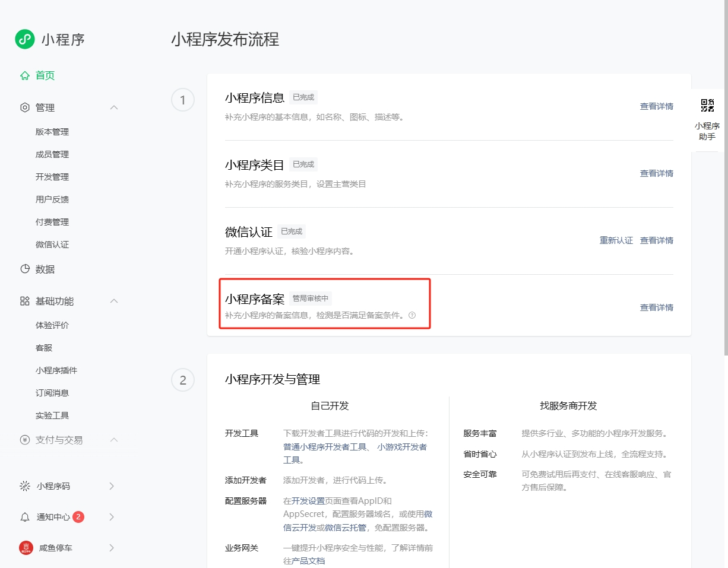Click the 安全可靠 label
The image size is (728, 568).
point(480,474)
